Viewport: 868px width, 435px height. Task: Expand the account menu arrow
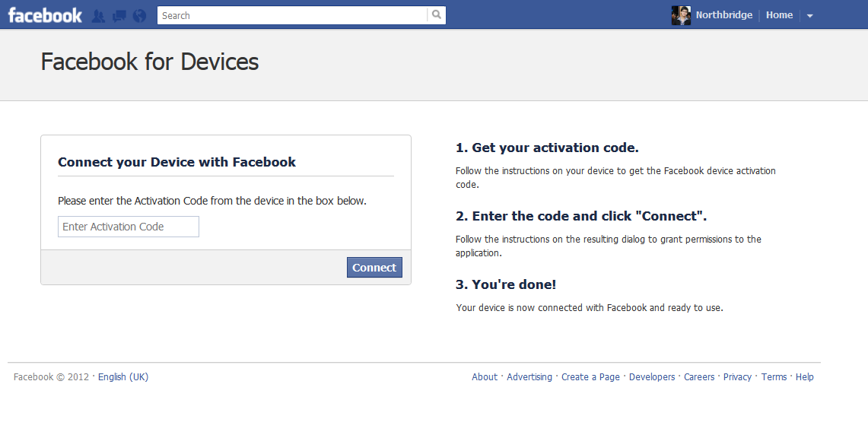click(x=810, y=16)
